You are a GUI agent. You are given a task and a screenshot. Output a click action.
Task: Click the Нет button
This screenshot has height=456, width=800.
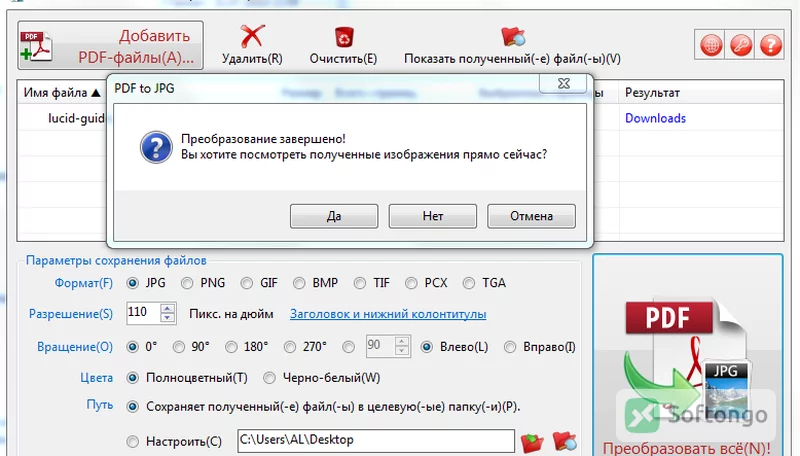[x=433, y=216]
